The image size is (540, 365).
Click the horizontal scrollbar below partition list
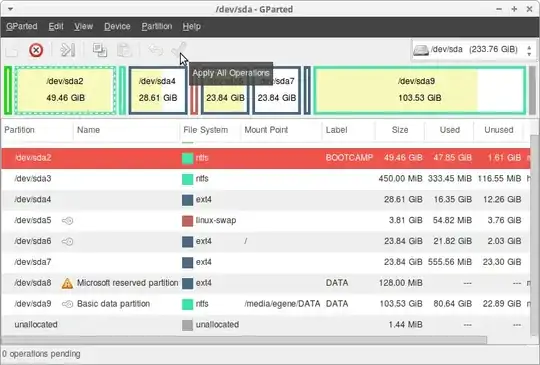[245, 340]
